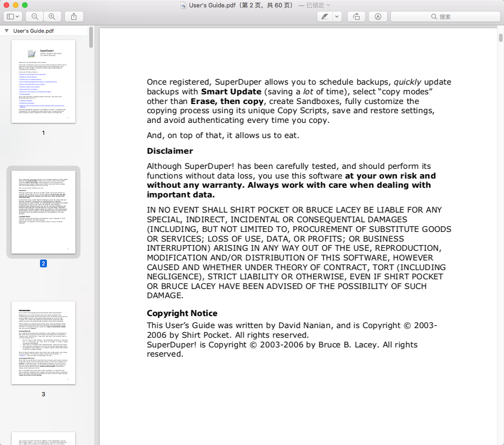
Task: Select the page 3 thumbnail
Action: coord(43,343)
